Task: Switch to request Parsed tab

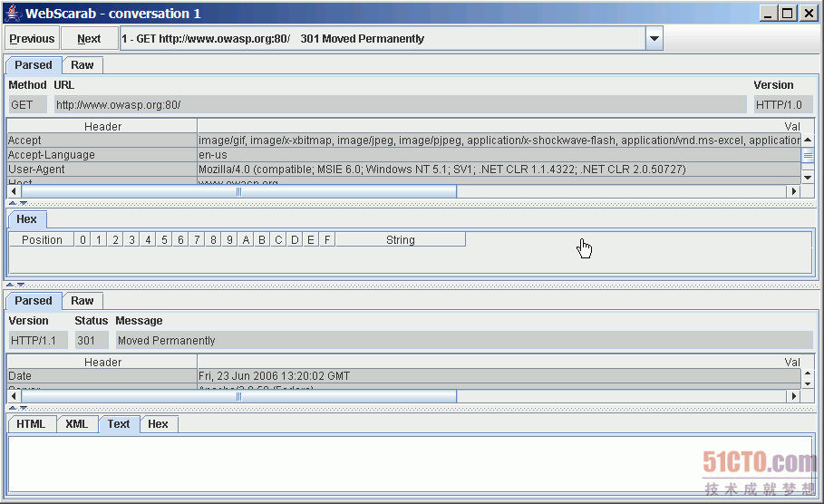Action: coord(34,65)
